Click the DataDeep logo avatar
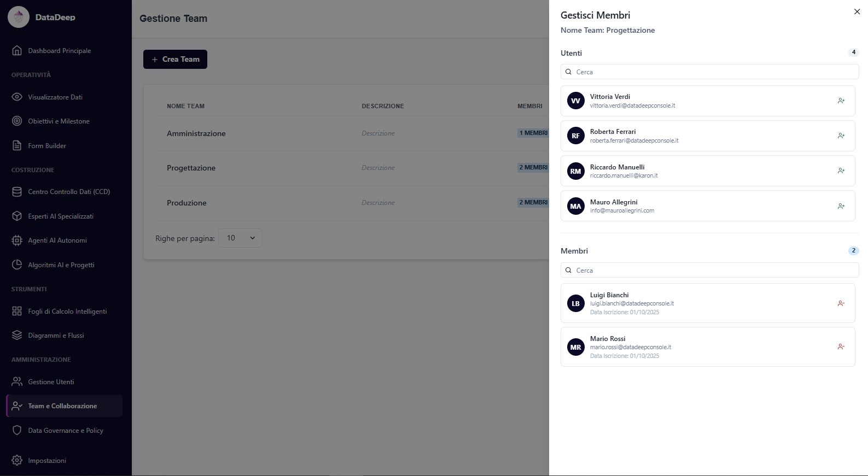868x476 pixels. pyautogui.click(x=19, y=17)
